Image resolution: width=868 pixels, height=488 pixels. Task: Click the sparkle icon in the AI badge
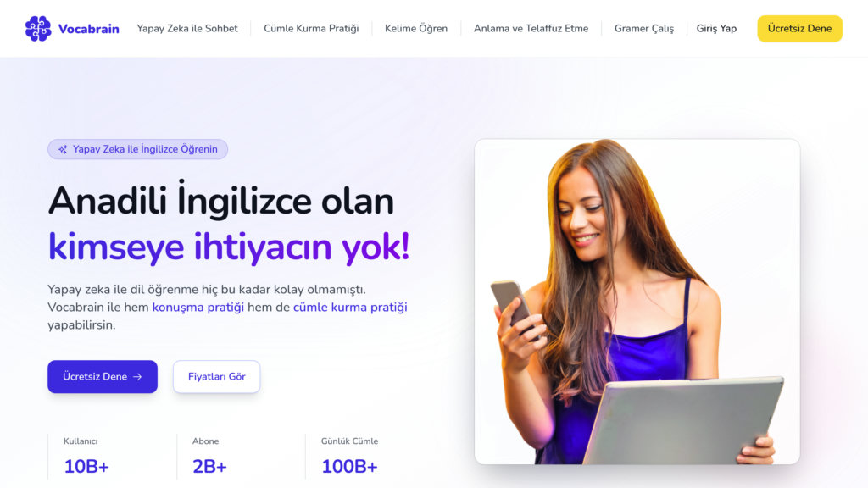[63, 149]
